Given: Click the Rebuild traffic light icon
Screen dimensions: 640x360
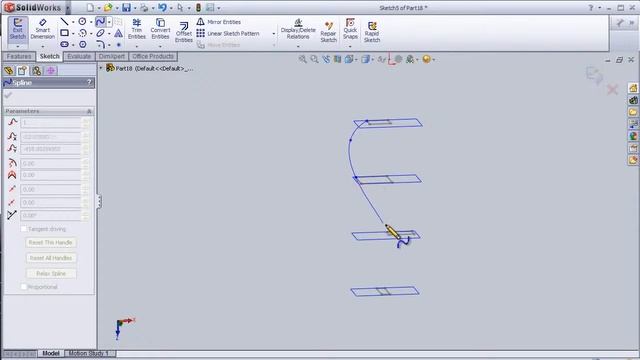Looking at the screenshot, I should pos(198,8).
